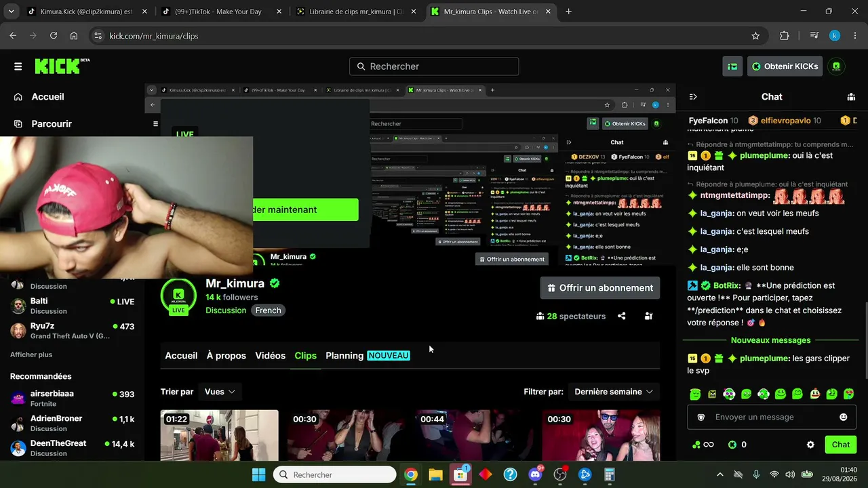Open the emoji picker in message box

pos(844,418)
